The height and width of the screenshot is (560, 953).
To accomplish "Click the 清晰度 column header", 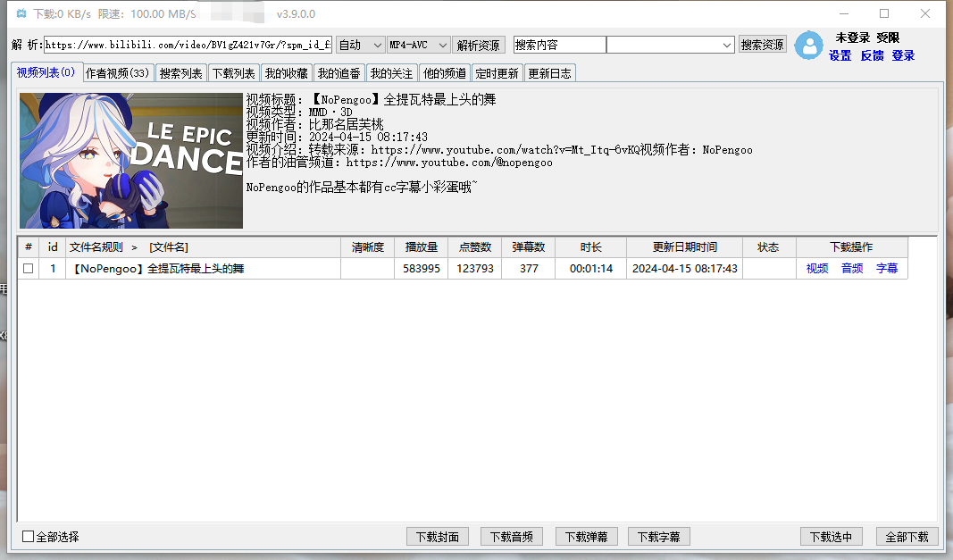I will (368, 247).
